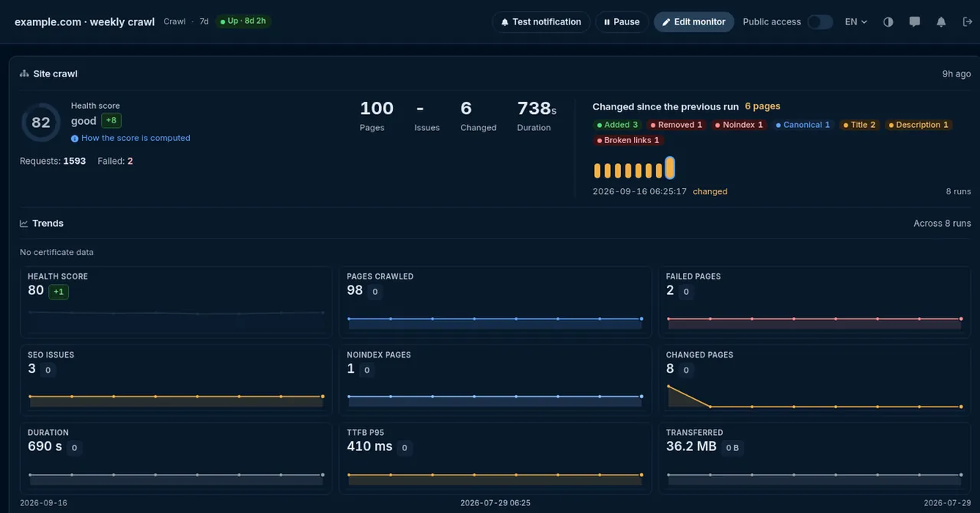Toggle the Public access switch
The height and width of the screenshot is (513, 980).
pyautogui.click(x=820, y=22)
